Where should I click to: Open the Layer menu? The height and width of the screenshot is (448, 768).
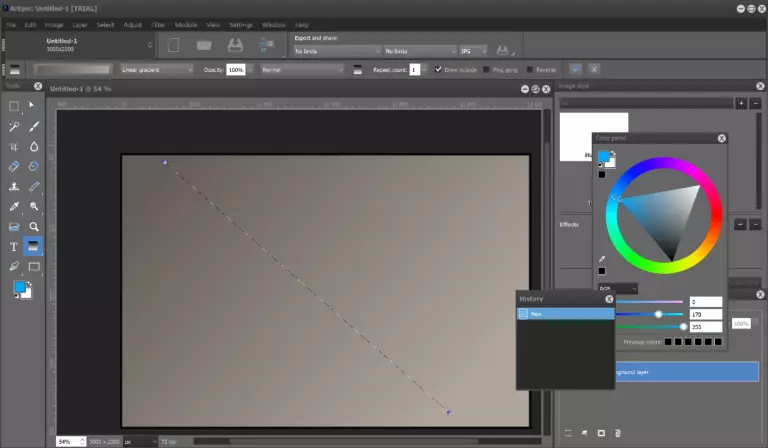(x=80, y=25)
